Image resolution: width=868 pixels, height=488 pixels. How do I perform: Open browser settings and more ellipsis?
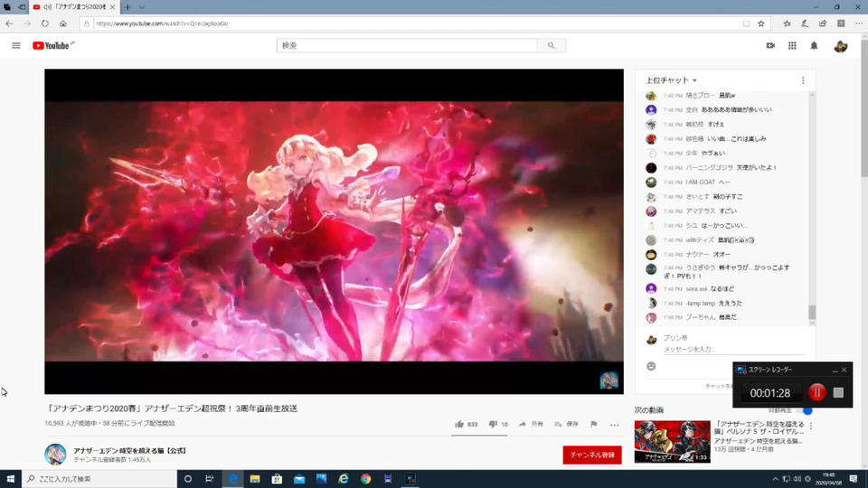[x=859, y=23]
